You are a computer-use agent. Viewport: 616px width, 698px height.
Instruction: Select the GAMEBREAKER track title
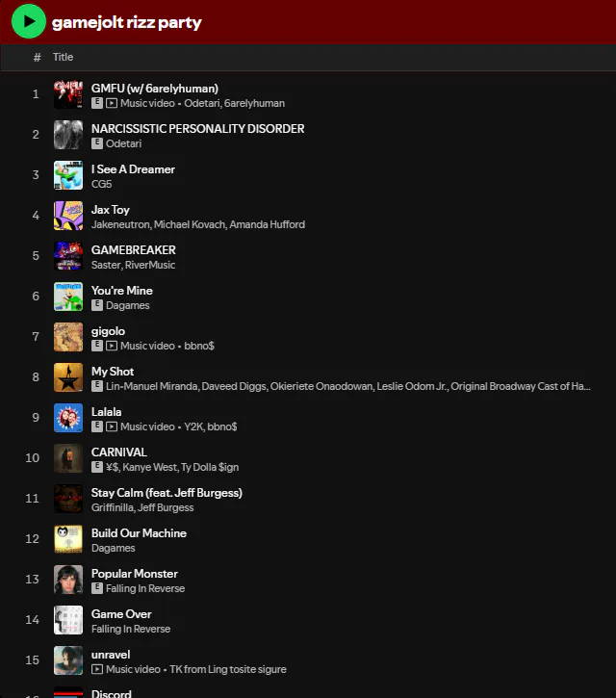coord(134,250)
